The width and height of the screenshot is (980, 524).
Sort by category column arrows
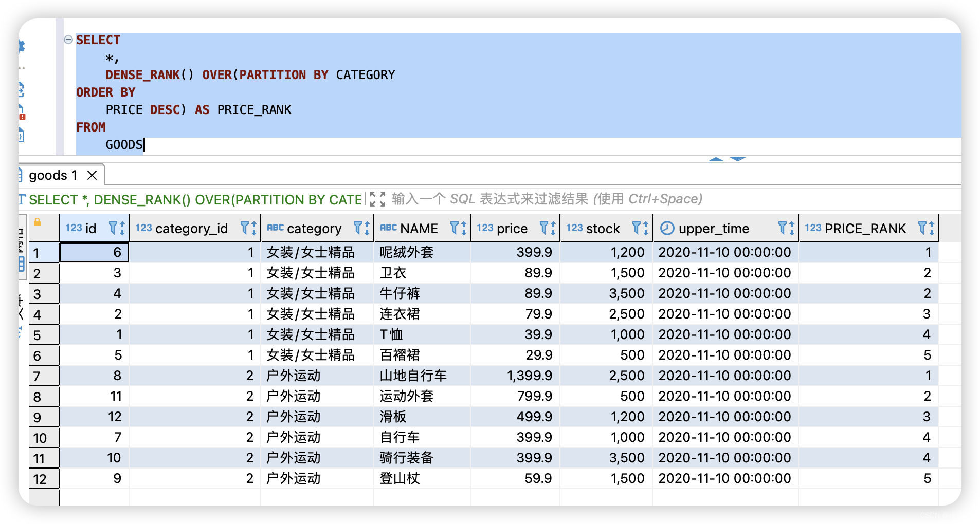point(367,228)
